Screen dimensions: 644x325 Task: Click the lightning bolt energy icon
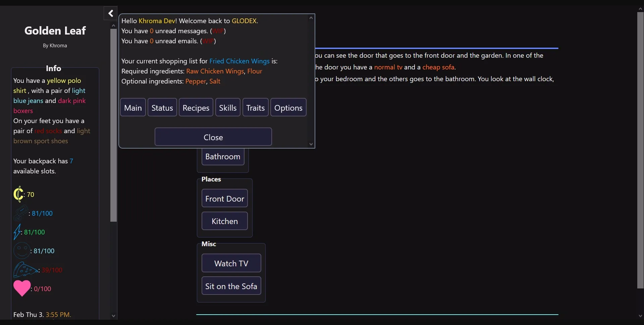coord(17,232)
